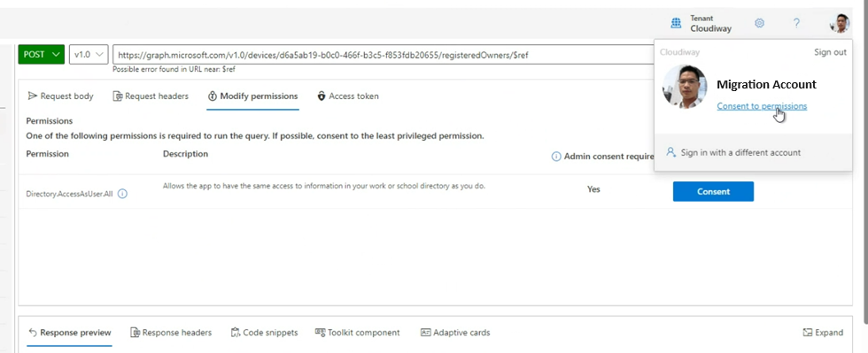Click the Directory.AccessAsUser.All permission name
The image size is (868, 353).
(x=69, y=195)
